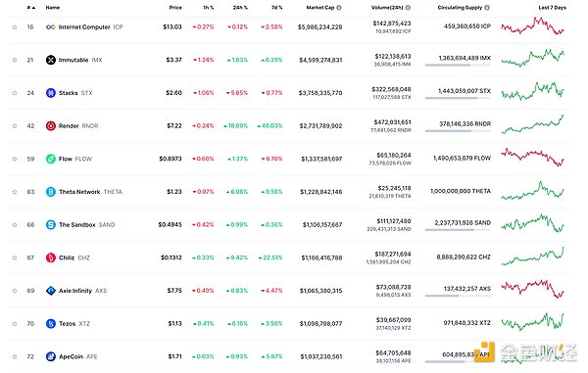Open The Sandbox SAND coin link
588x373 pixels.
[86, 225]
